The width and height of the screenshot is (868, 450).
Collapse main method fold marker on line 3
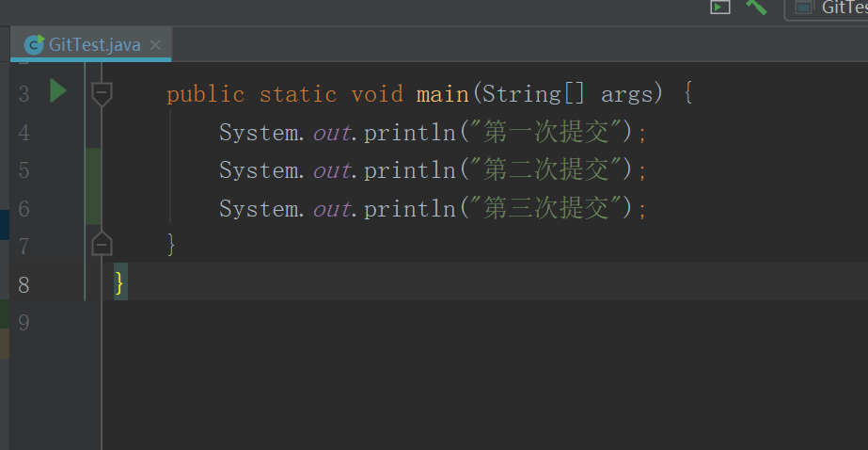(102, 94)
